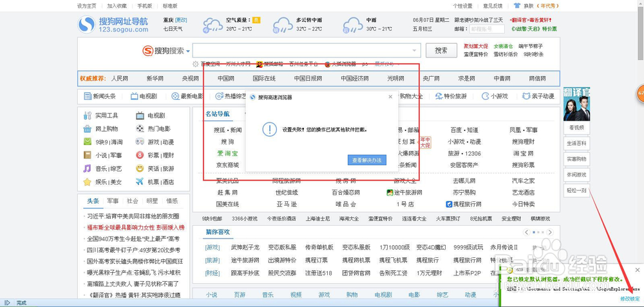Close the 搜狗高速浏览器 dialog
644x307 pixels.
(x=390, y=97)
